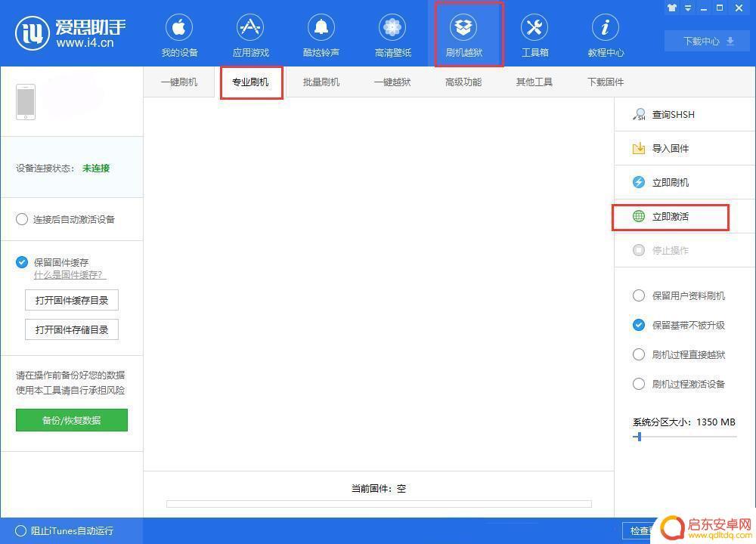Click the firmware progress bar
Image resolution: width=756 pixels, height=544 pixels.
coord(379,504)
